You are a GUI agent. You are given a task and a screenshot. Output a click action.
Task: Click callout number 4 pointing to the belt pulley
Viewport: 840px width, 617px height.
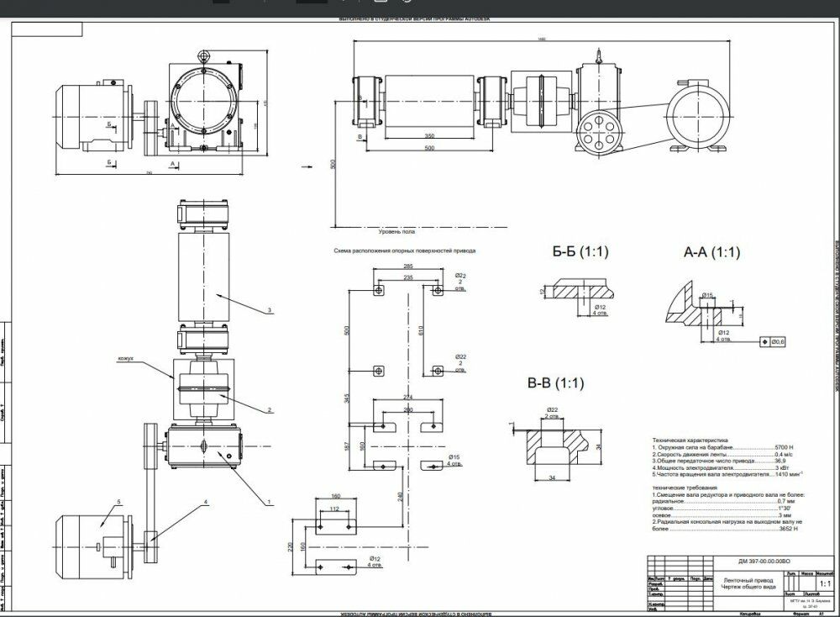(205, 503)
